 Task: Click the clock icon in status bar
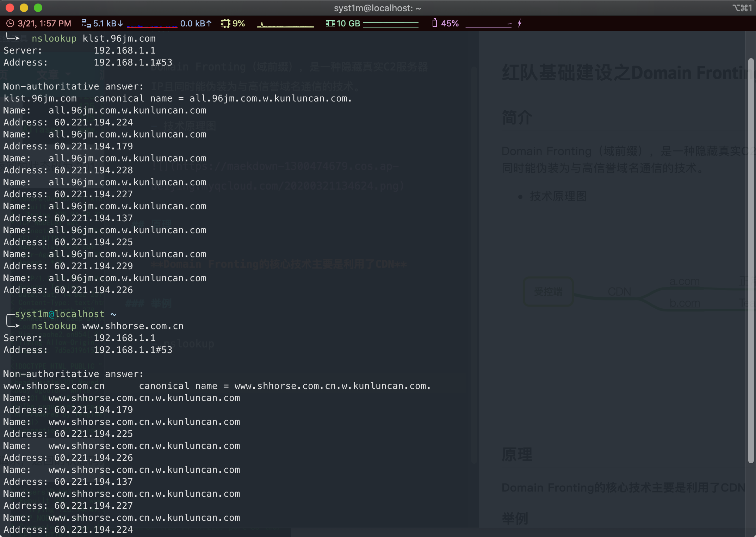coord(10,24)
